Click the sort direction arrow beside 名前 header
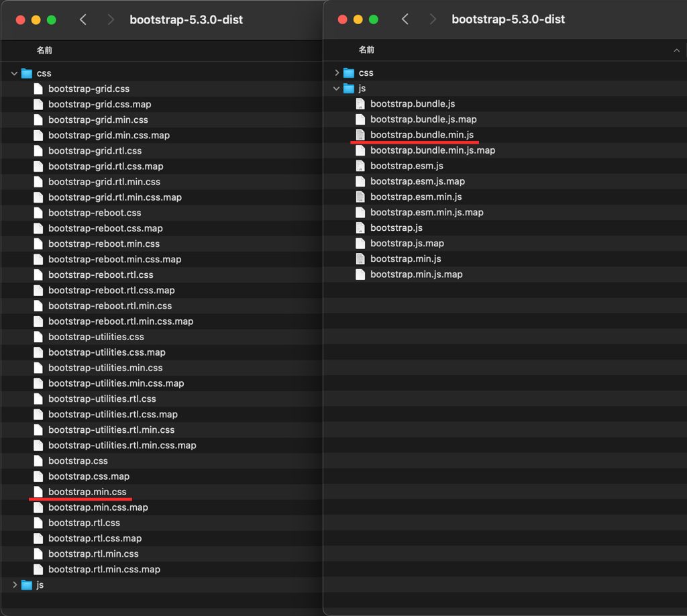The width and height of the screenshot is (687, 616). (676, 50)
